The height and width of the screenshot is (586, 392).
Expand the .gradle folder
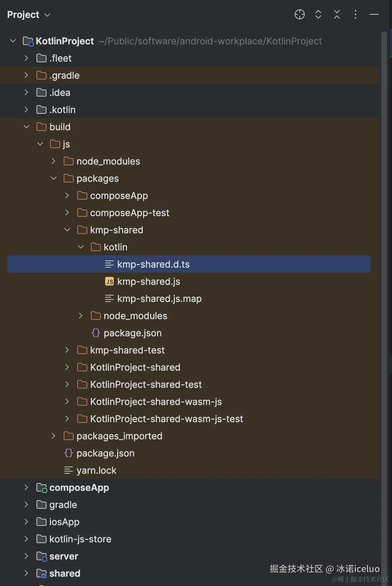click(x=26, y=75)
